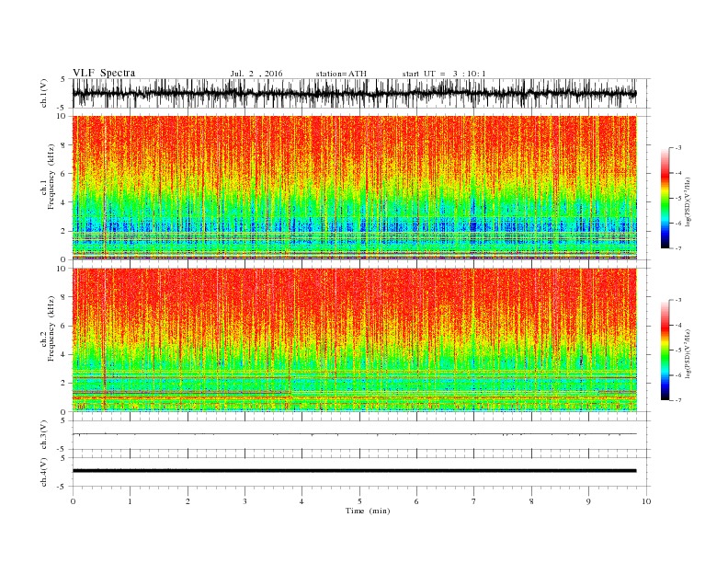This screenshot has width=728, height=563.
Task: Click time axis tick label '4'
Action: 301,501
